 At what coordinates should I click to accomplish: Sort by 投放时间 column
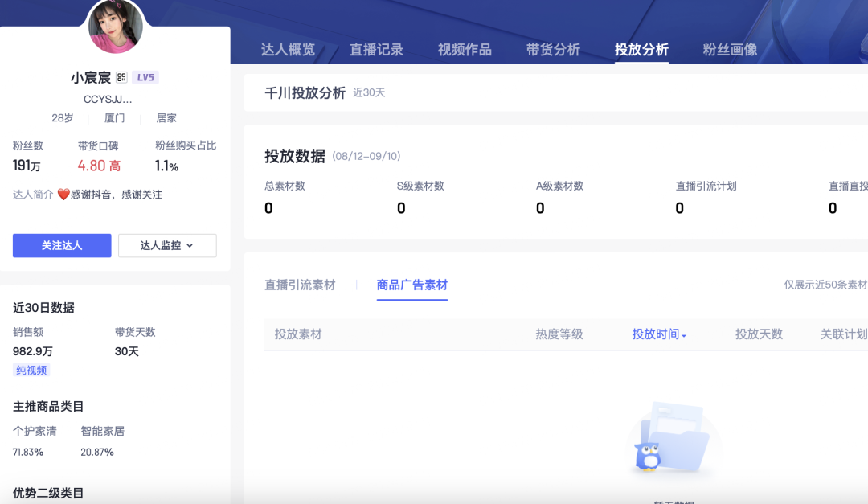pos(659,334)
